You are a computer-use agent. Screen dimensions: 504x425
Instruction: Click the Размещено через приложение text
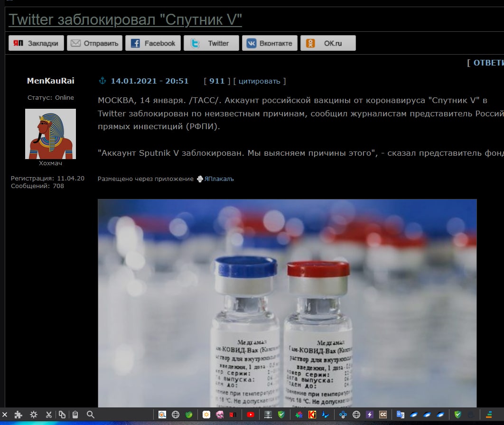pos(146,179)
